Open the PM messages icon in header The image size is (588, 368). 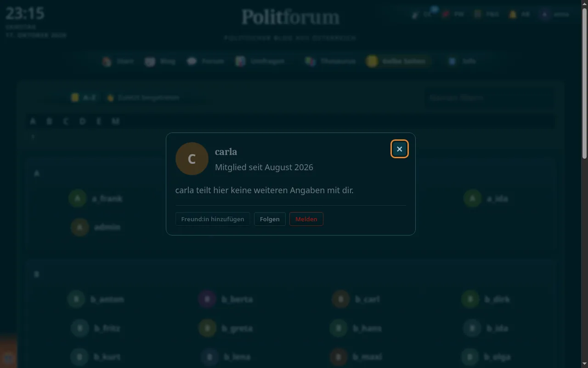[452, 14]
